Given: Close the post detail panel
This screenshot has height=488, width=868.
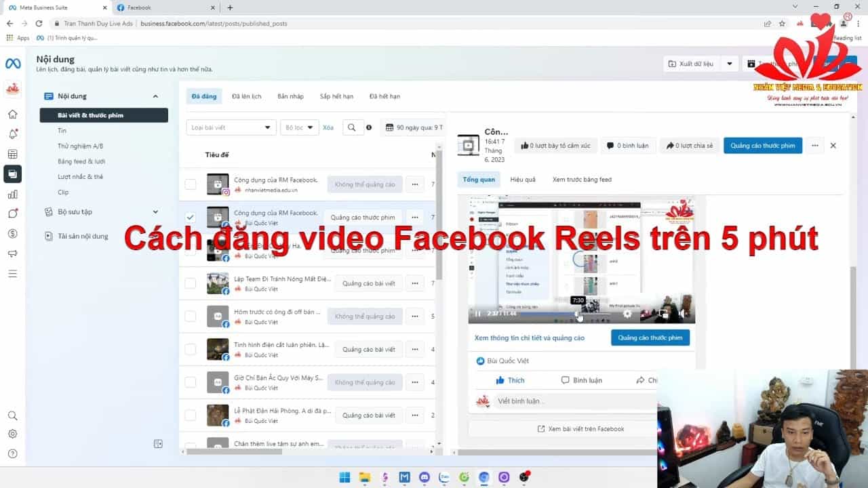Looking at the screenshot, I should coord(833,145).
